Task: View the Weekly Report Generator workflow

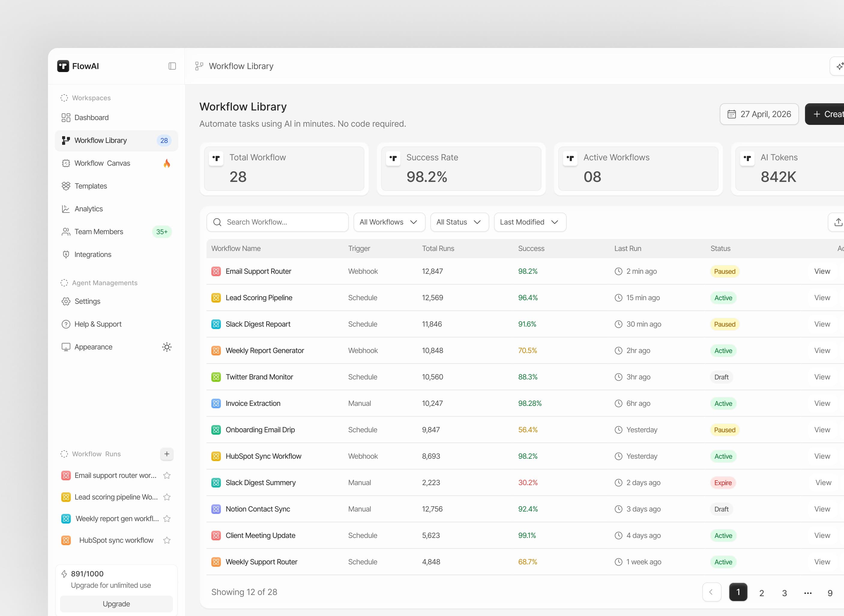Action: pos(822,351)
